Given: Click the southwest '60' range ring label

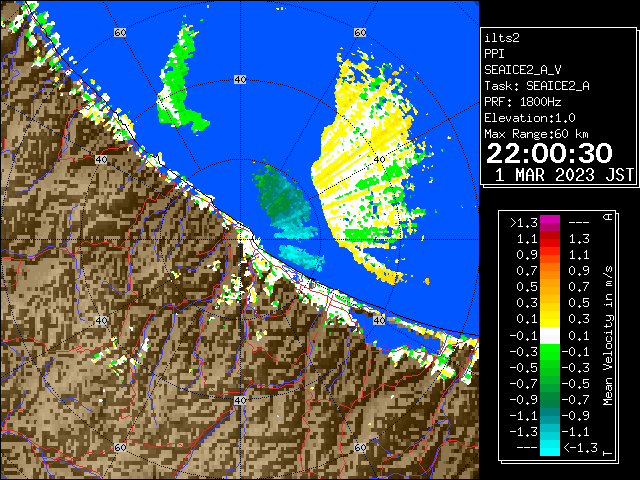Looking at the screenshot, I should pyautogui.click(x=120, y=447).
